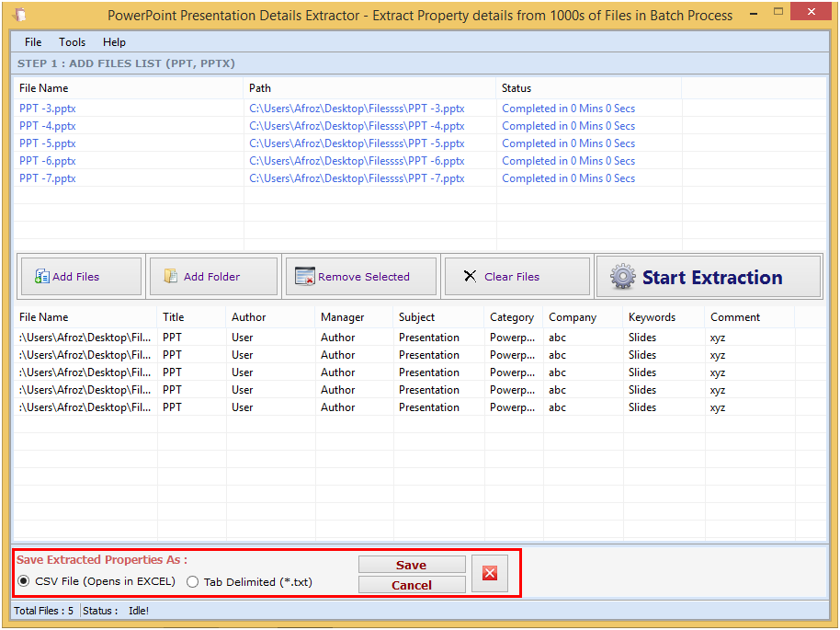Screen dimensions: 840x630
Task: Click path C:\Users\Afroz\Desktop\Filessss\PPT -7.pptx
Action: coord(357,178)
